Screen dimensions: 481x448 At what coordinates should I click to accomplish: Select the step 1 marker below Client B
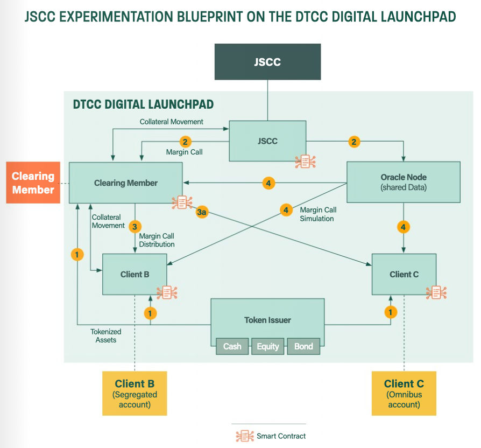(150, 313)
